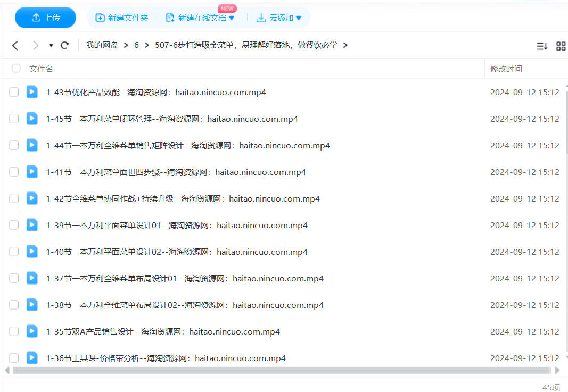Open file 1-37节一本万利全维菜单布局设计01
The image size is (568, 392).
click(184, 279)
